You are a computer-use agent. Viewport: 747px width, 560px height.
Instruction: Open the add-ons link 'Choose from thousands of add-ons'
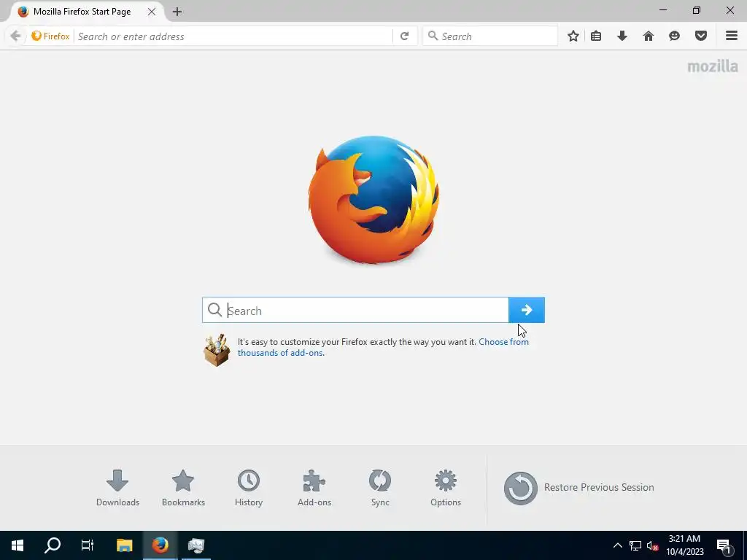pyautogui.click(x=383, y=347)
